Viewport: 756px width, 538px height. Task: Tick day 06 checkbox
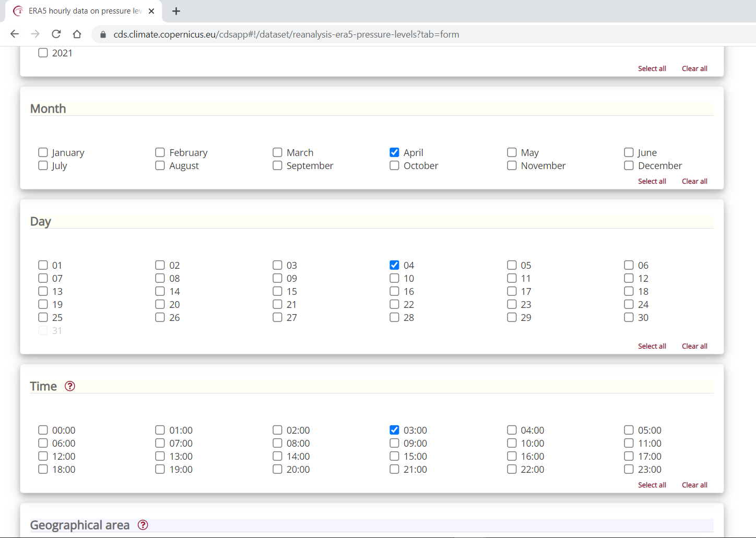[629, 265]
